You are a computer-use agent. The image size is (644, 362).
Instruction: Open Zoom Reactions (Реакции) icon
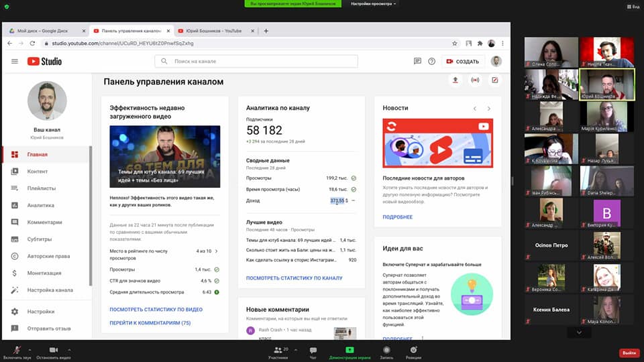[x=413, y=352]
